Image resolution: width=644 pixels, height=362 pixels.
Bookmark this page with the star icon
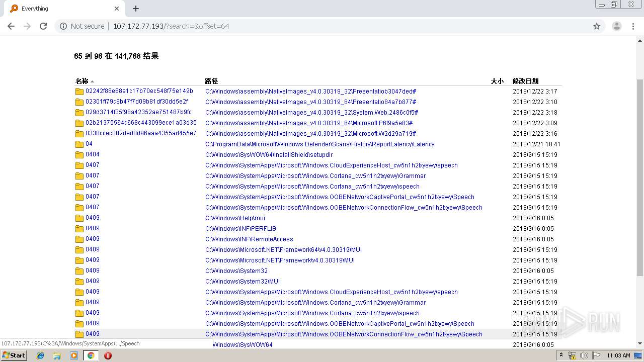point(597,26)
